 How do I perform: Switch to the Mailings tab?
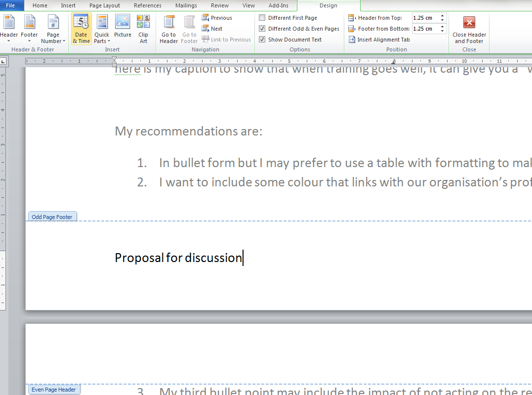pyautogui.click(x=186, y=5)
